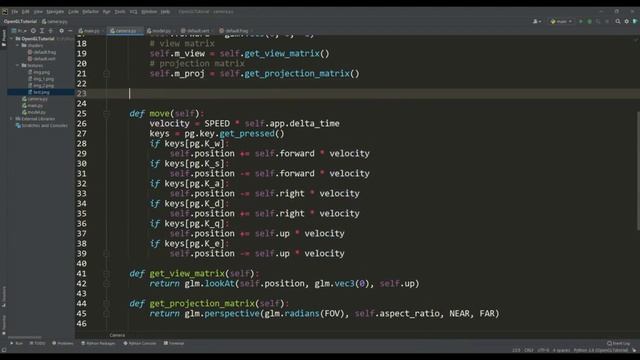
Task: Collapse the OpenGLTutorial root folder
Action: click(12, 39)
